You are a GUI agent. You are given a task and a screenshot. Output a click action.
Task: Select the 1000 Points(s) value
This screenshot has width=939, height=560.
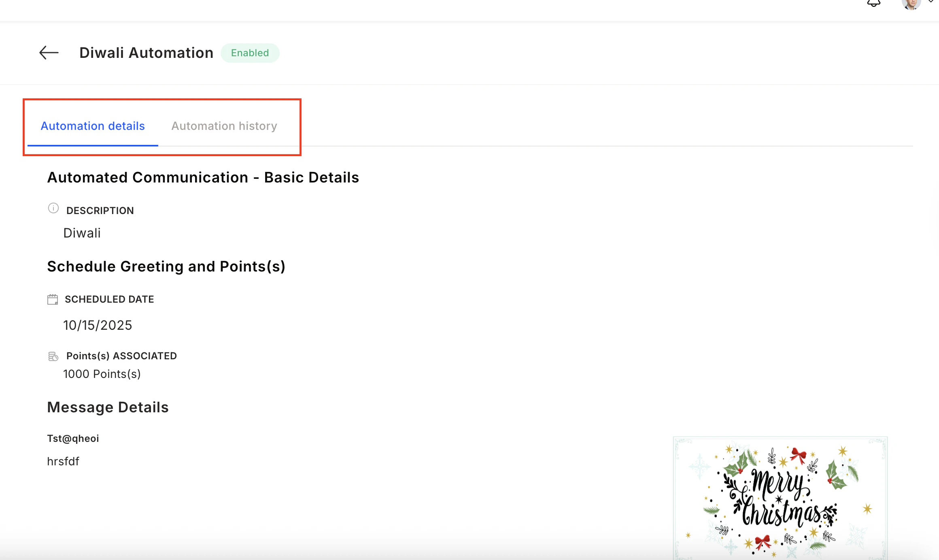coord(102,374)
